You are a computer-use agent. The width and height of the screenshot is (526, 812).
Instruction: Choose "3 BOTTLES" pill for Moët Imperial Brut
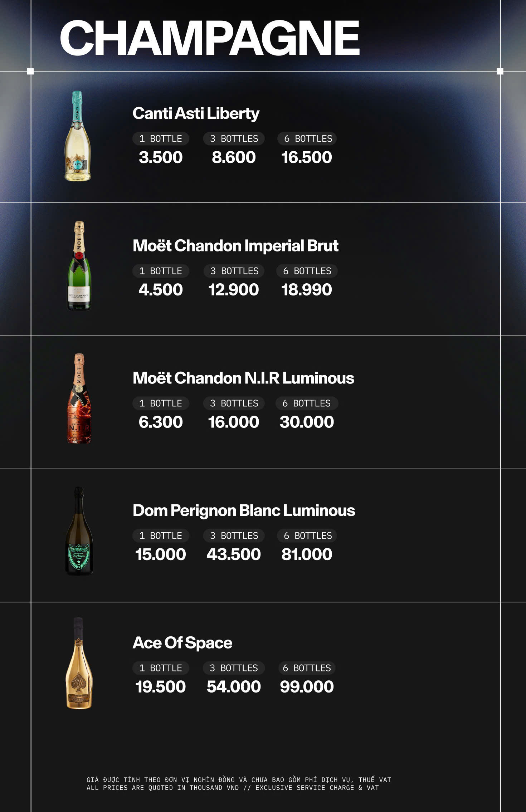(234, 271)
